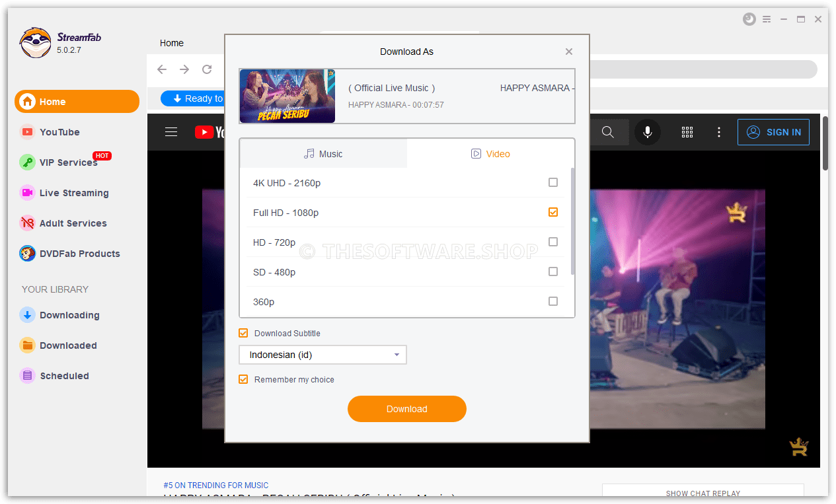Open the YouTube apps grid icon
The image size is (836, 504).
(x=687, y=132)
